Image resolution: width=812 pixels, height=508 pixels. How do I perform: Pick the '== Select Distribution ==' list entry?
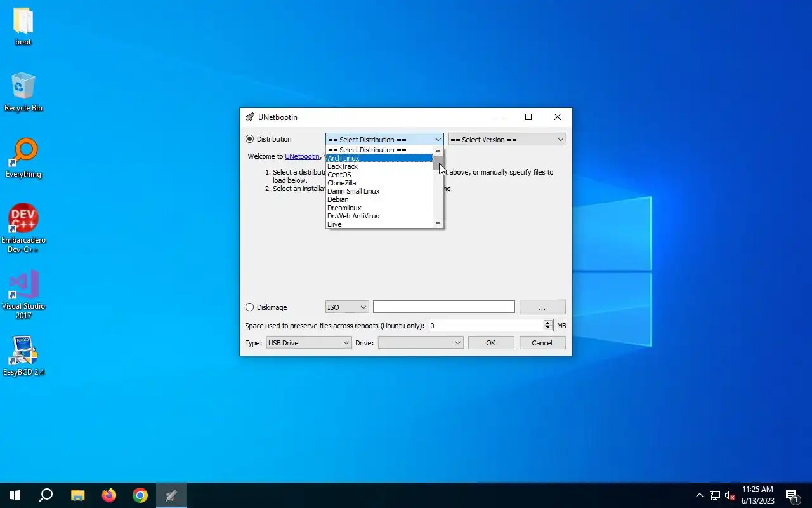point(379,150)
